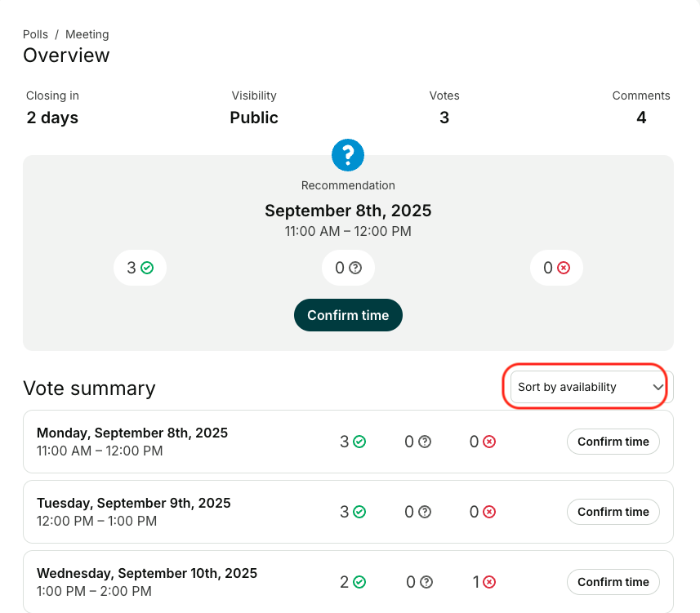
Task: Click red X icon in recommendation box
Action: pyautogui.click(x=564, y=268)
